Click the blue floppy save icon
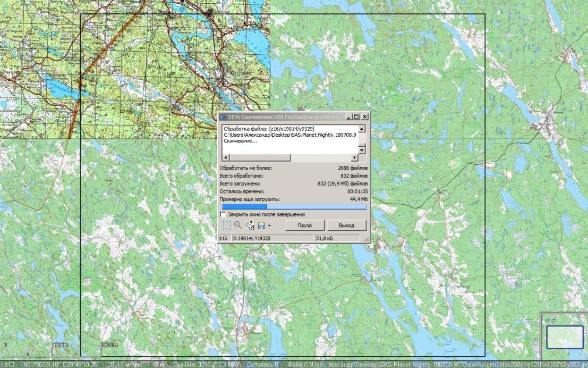Screen dimensions: 588x368 point(261,225)
